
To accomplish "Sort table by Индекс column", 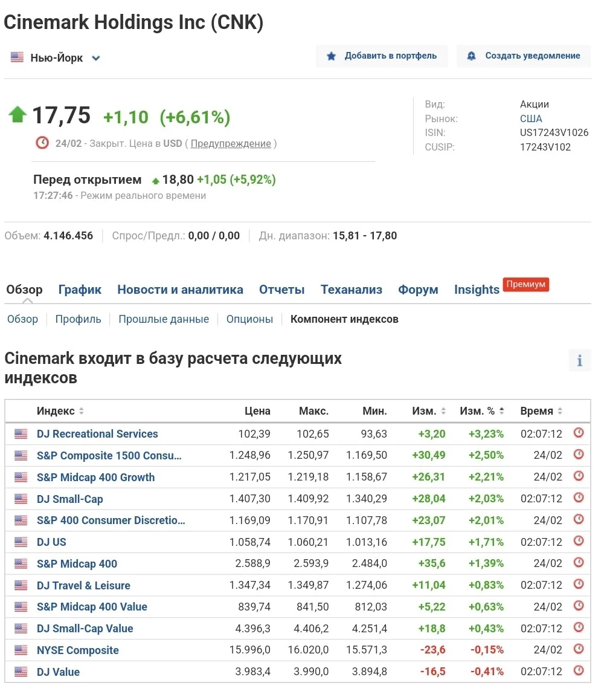I will point(60,411).
